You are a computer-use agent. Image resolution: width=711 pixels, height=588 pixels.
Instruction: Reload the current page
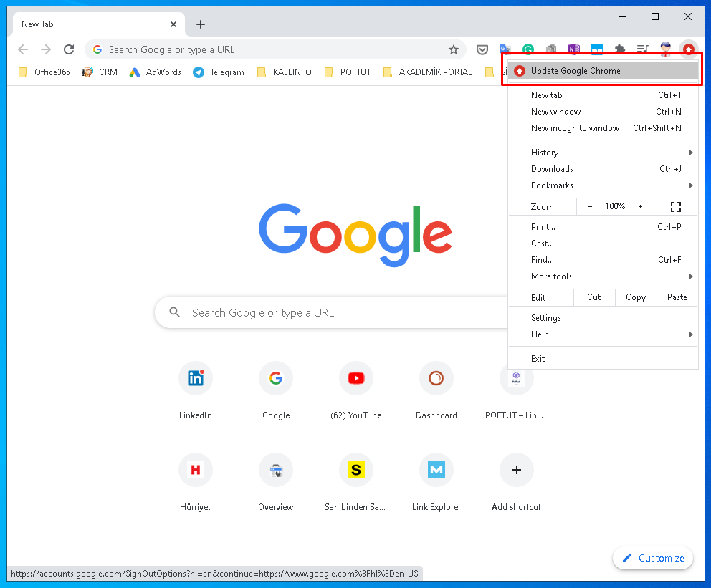(69, 49)
